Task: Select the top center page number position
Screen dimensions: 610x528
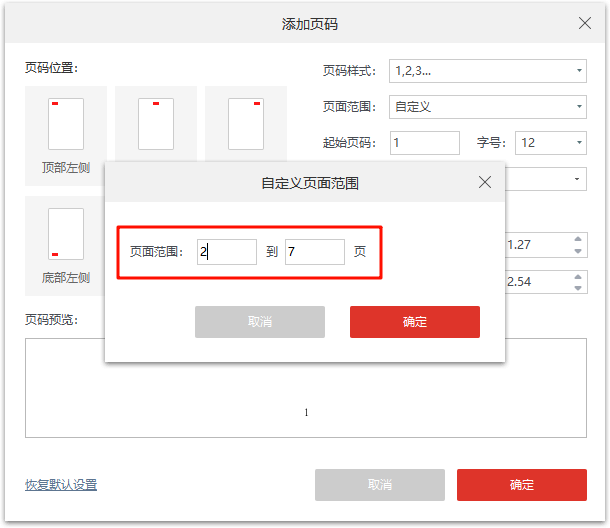Action: pos(156,124)
